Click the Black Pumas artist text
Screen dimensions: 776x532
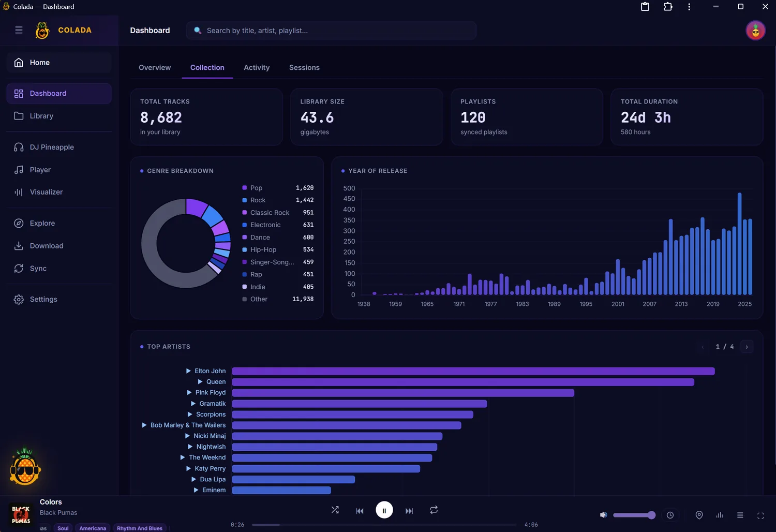[58, 513]
